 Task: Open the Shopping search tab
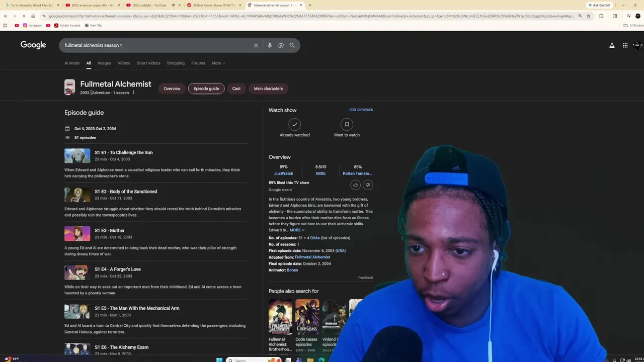[176, 63]
